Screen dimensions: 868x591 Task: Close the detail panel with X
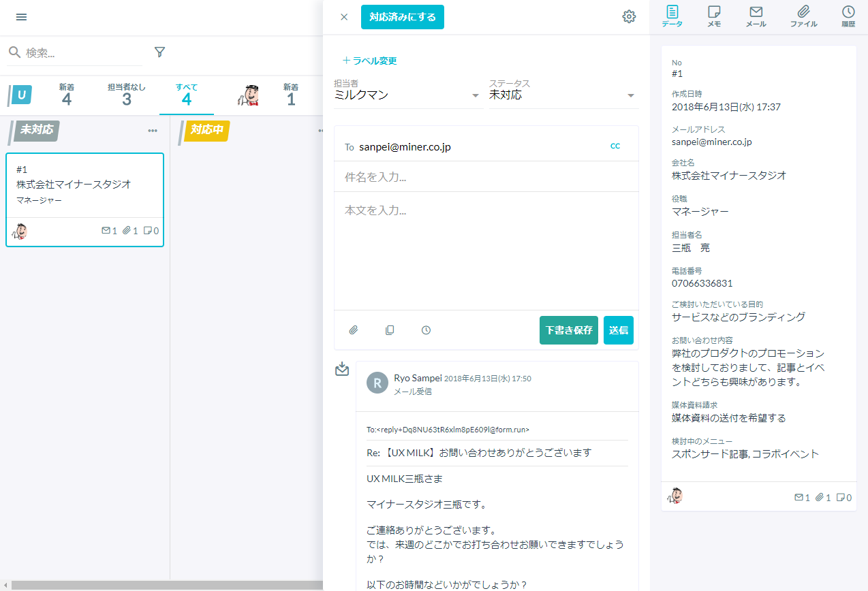344,17
